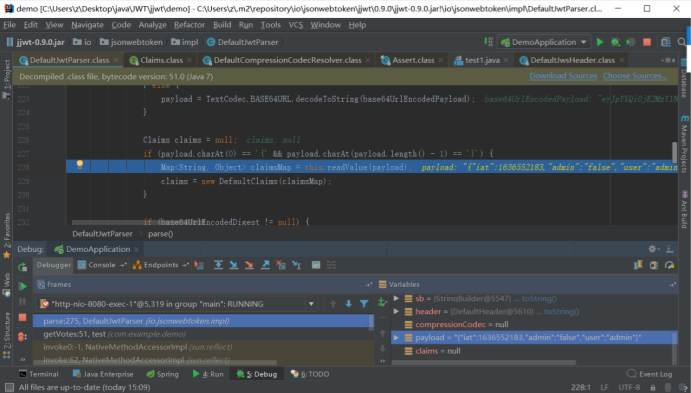Image resolution: width=691 pixels, height=393 pixels.
Task: View breakpoints with the red circles icon
Action: [x=22, y=337]
